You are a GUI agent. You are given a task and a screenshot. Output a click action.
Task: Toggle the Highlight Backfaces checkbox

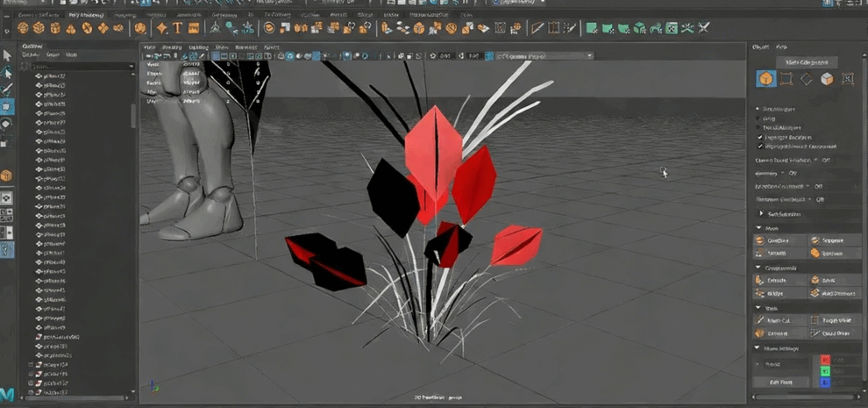759,138
